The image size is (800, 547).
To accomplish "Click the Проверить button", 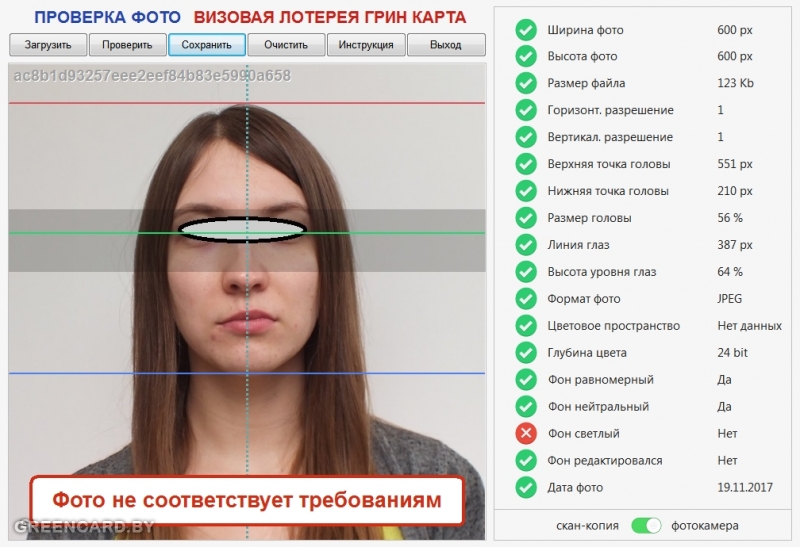I will [x=128, y=45].
